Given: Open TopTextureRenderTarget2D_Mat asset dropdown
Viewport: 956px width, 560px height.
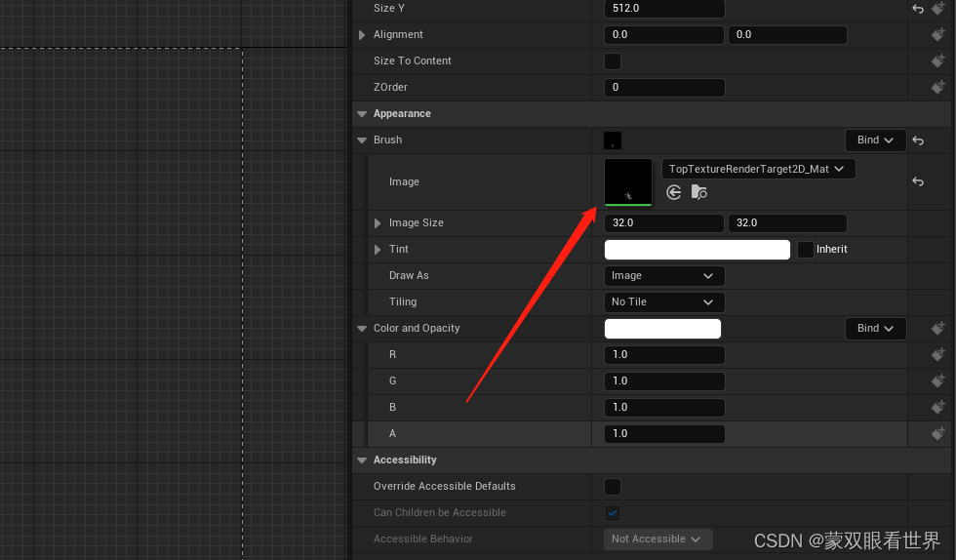Looking at the screenshot, I should point(759,169).
